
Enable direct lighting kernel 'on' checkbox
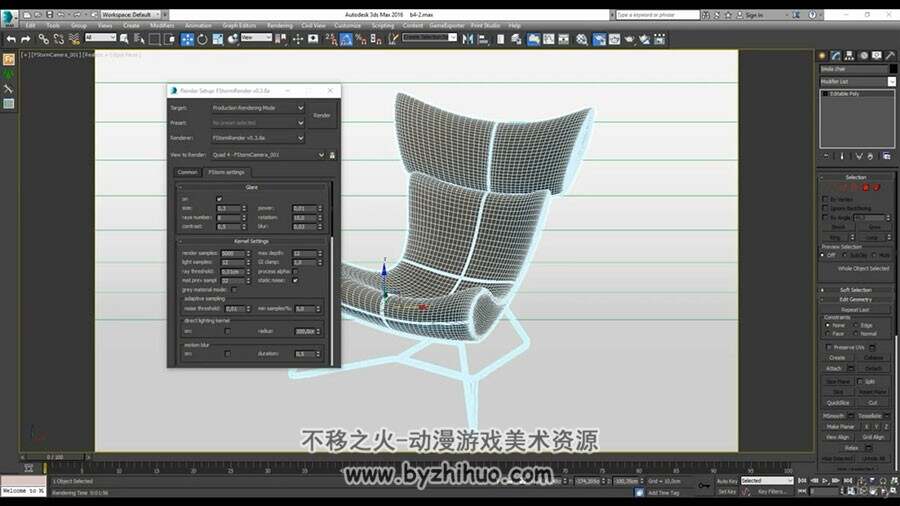pyautogui.click(x=227, y=331)
